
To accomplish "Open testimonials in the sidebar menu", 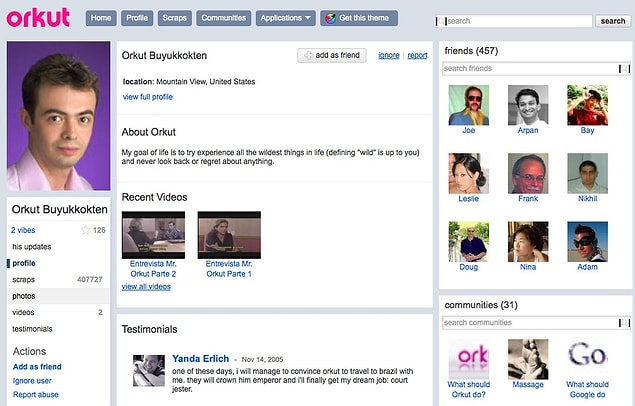I will point(32,329).
